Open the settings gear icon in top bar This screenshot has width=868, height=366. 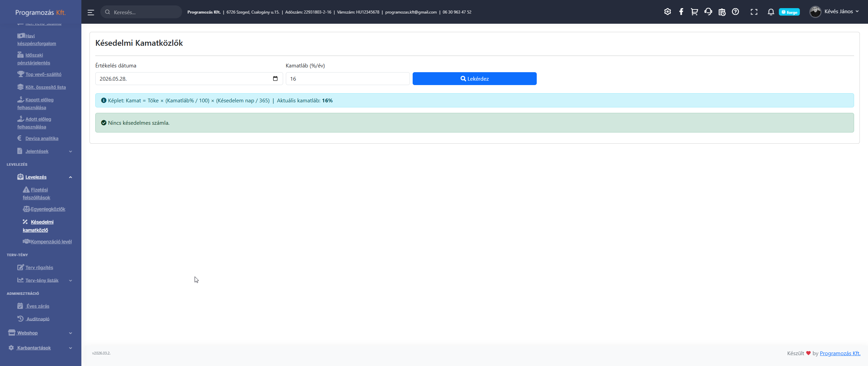[667, 12]
